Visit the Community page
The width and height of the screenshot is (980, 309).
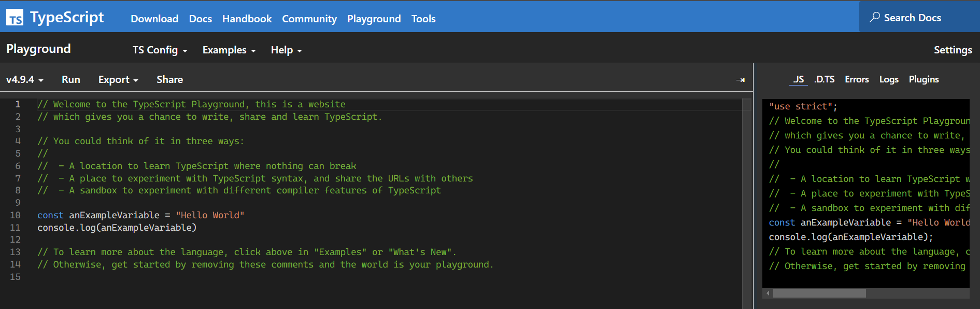[309, 19]
